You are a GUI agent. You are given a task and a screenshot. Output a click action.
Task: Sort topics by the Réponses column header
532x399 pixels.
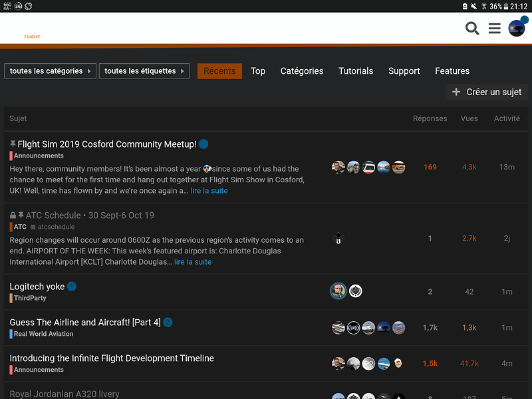click(430, 118)
